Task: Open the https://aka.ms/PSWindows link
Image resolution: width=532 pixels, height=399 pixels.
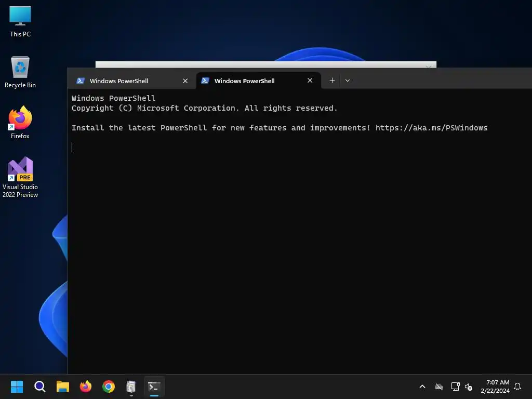Action: click(431, 128)
